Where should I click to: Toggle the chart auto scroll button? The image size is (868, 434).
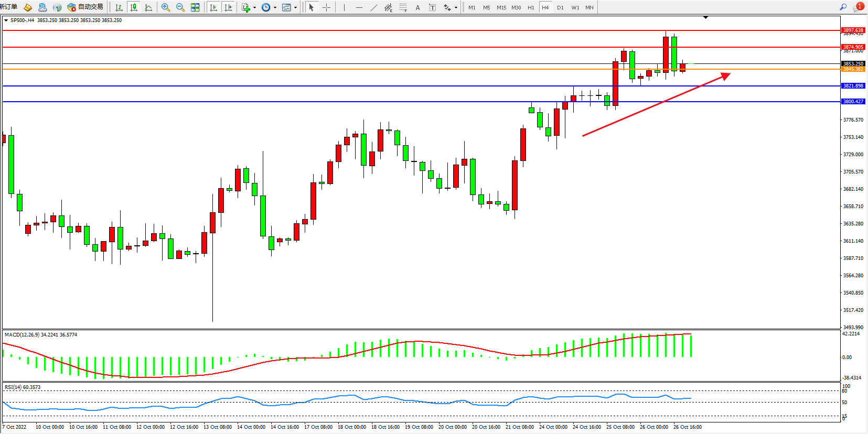213,7
